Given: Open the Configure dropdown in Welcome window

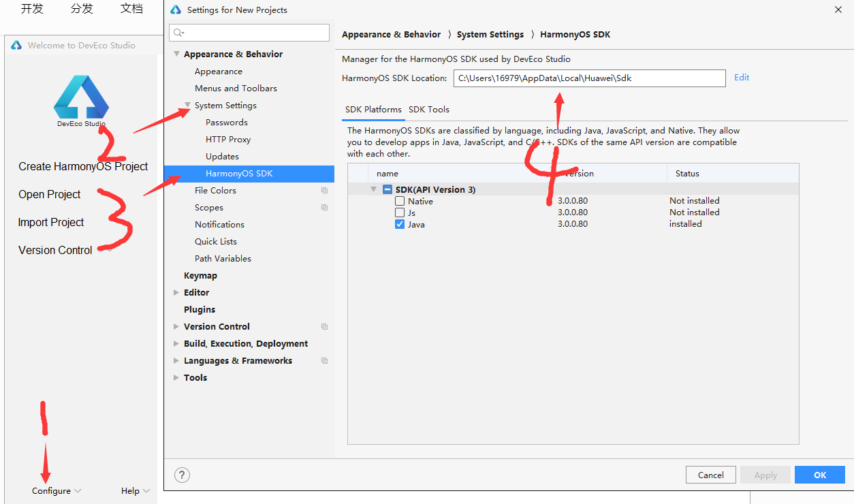Looking at the screenshot, I should pos(57,491).
